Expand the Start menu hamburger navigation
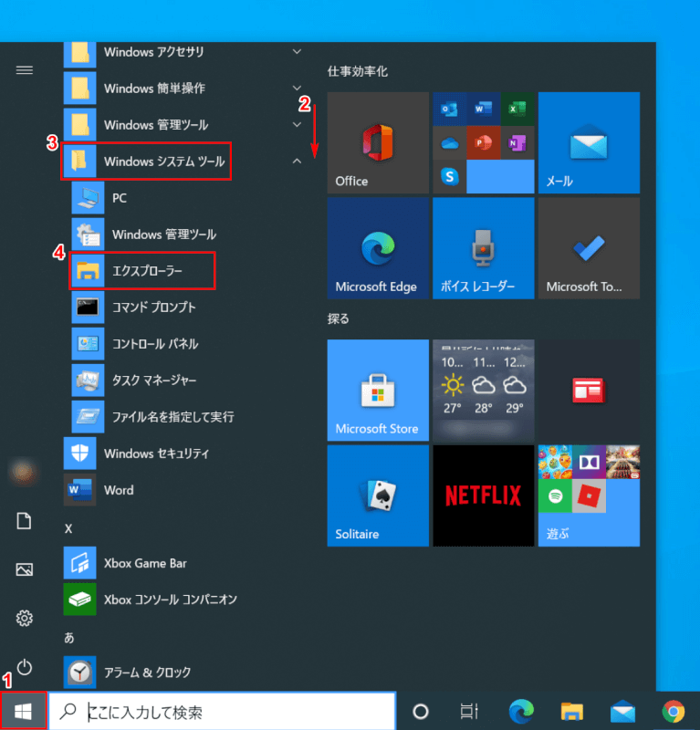Viewport: 700px width, 730px height. (25, 70)
